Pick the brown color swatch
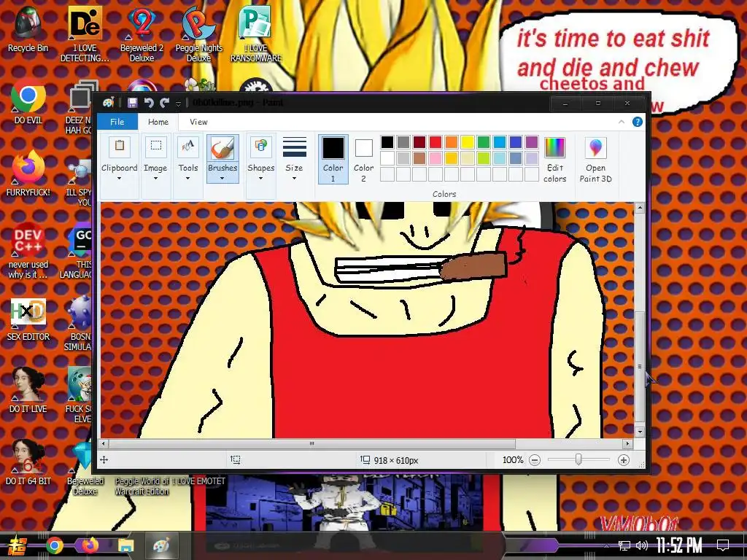The image size is (747, 560). coord(419,158)
